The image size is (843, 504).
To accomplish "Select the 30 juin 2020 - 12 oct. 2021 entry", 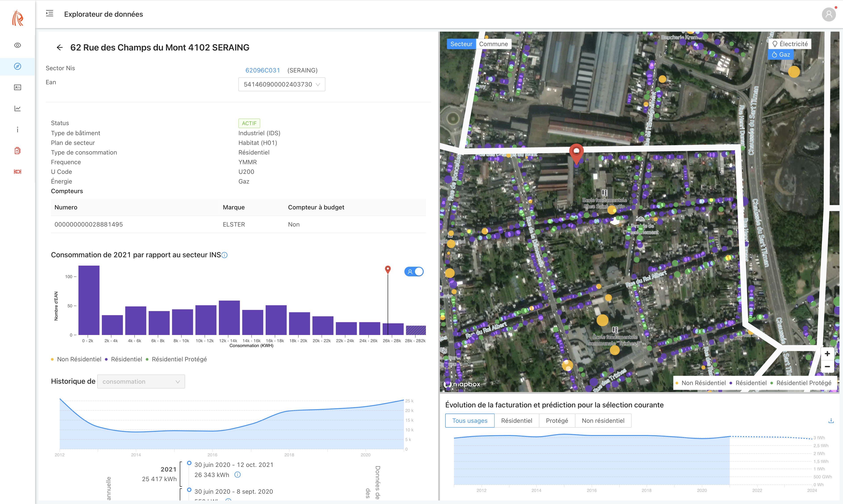I will (234, 465).
